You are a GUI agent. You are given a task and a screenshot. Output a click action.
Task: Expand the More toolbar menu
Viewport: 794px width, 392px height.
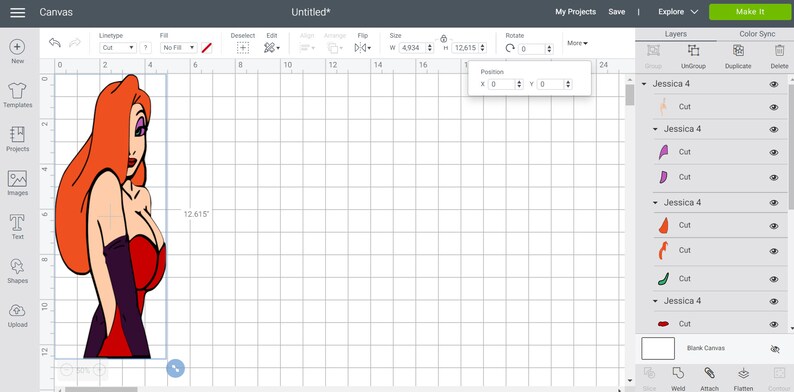click(577, 43)
